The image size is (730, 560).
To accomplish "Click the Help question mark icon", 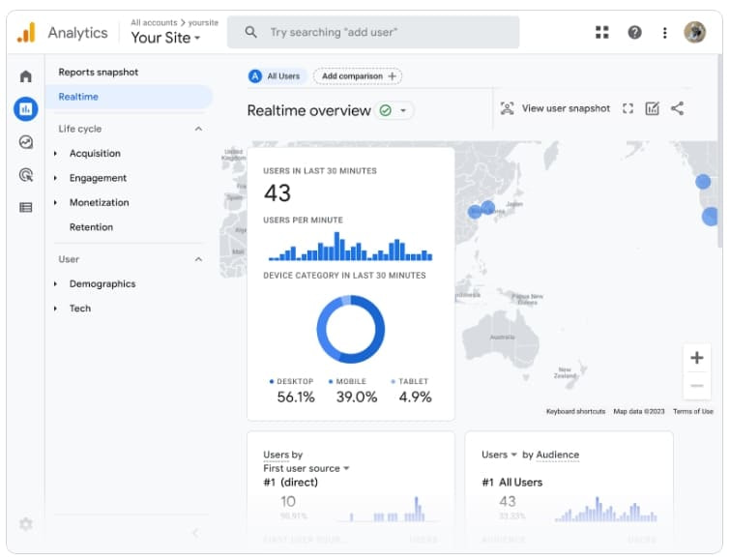I will [x=634, y=32].
